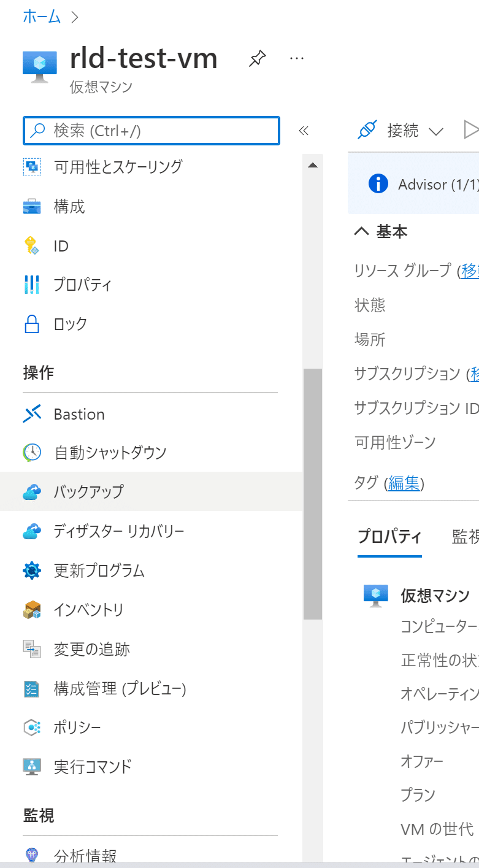Click the プロパティ bars icon

(31, 285)
